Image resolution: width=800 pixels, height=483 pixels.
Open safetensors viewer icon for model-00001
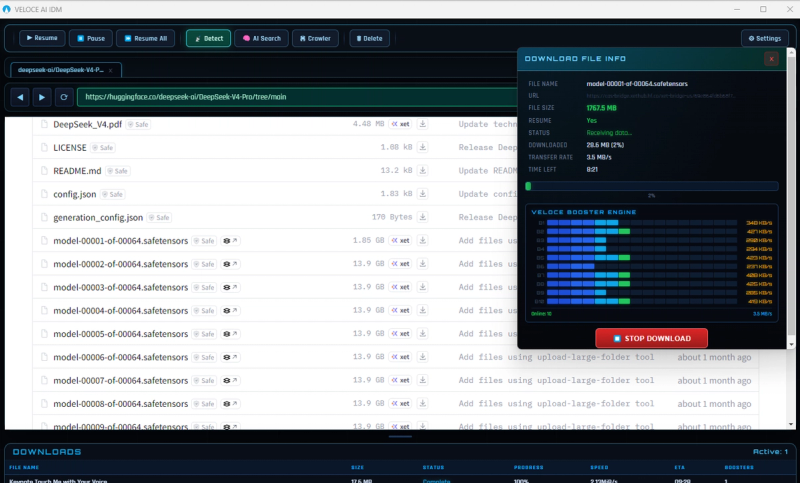[230, 241]
